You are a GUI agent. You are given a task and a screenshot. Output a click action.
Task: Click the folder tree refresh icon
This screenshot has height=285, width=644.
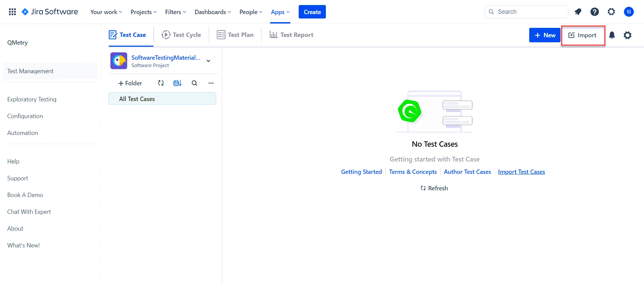(161, 83)
